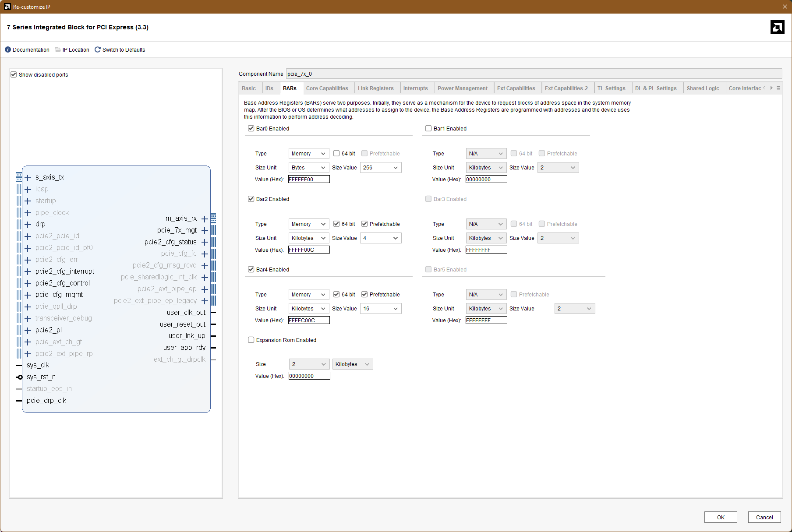
Task: Toggle Show disabled ports checkbox
Action: point(14,74)
